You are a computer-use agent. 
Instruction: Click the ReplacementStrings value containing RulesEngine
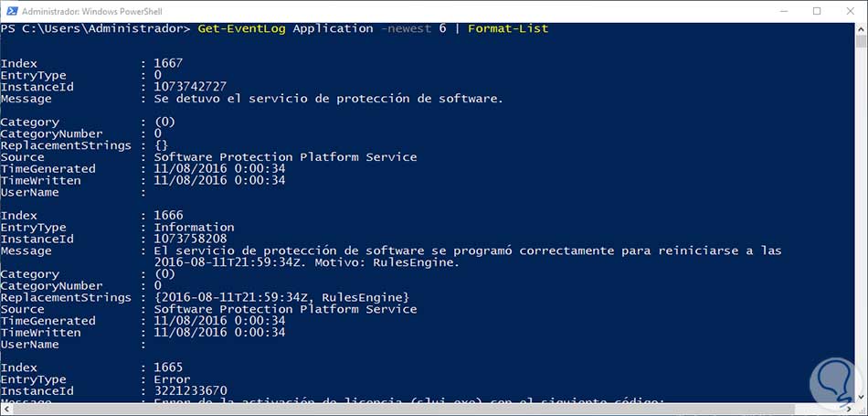[x=281, y=297]
